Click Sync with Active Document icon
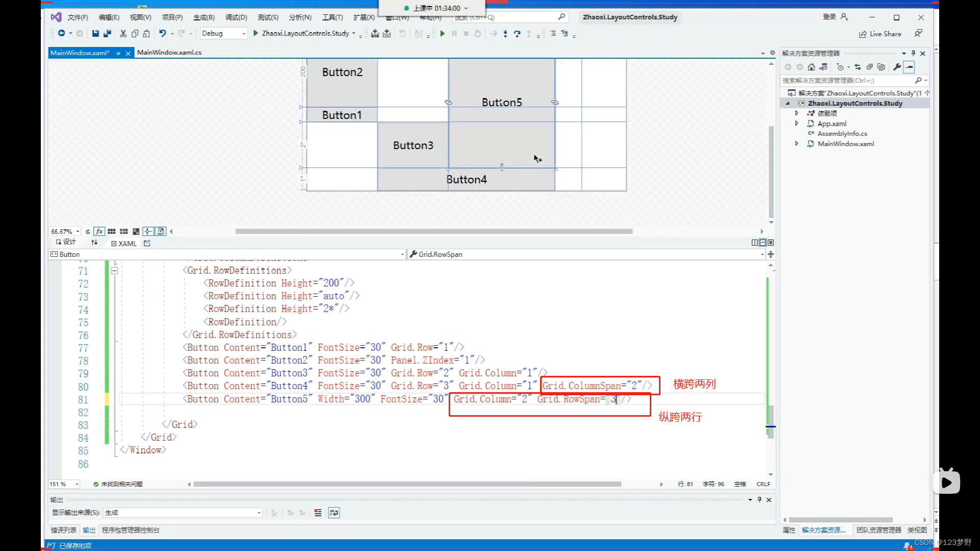 coord(857,67)
